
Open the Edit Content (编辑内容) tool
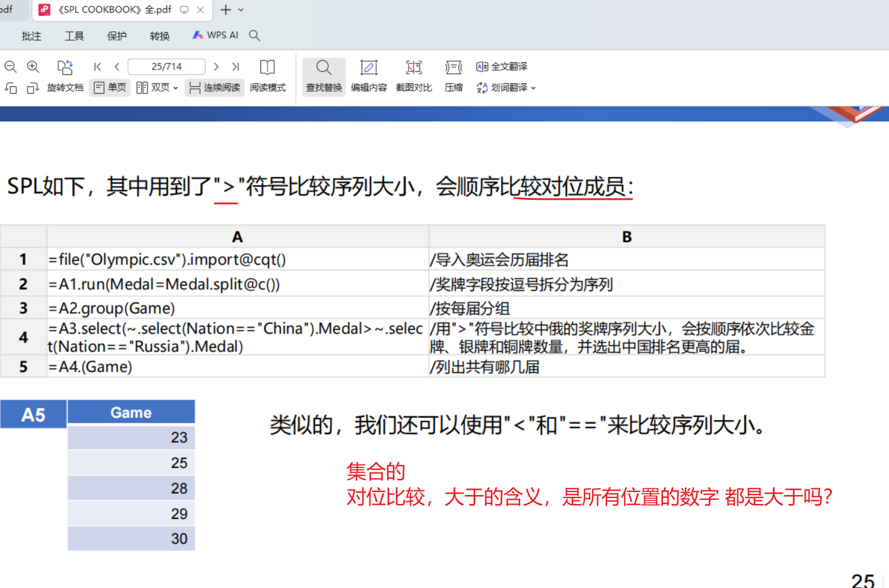(x=368, y=76)
